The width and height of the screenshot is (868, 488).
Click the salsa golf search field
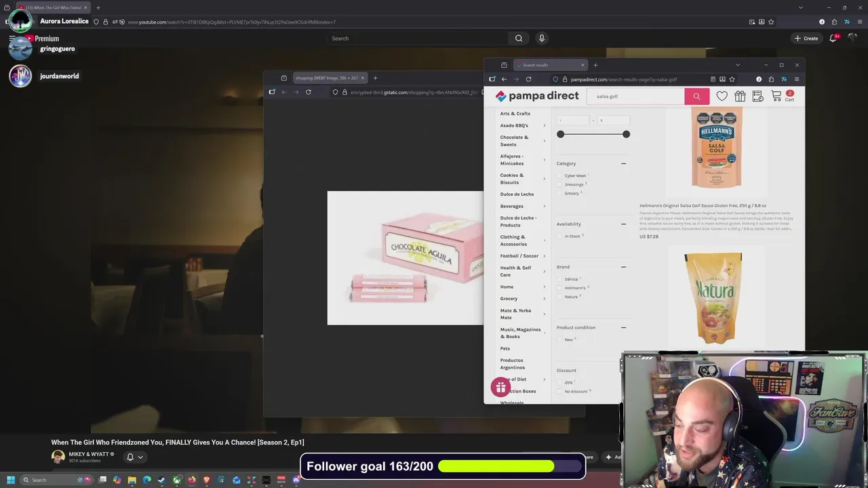(635, 96)
